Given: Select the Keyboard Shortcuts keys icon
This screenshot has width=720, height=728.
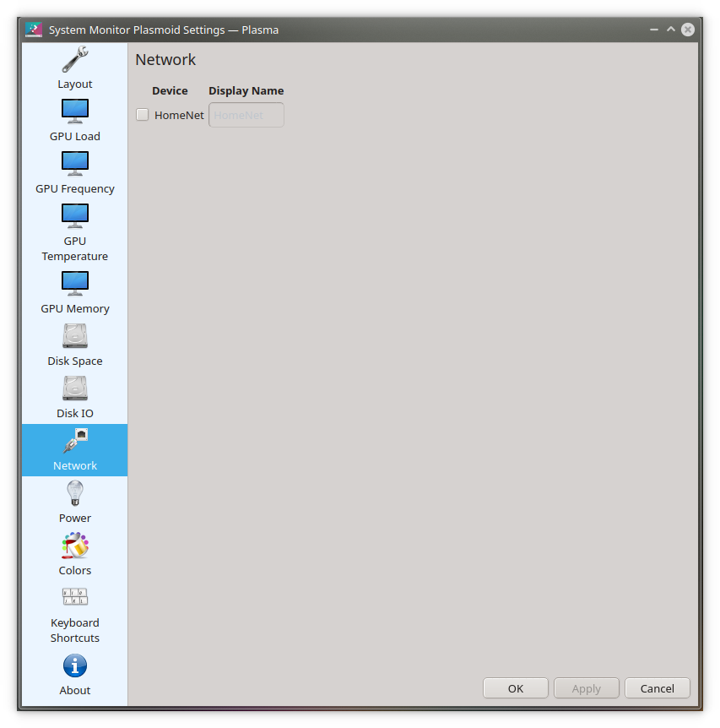Looking at the screenshot, I should coord(74,596).
